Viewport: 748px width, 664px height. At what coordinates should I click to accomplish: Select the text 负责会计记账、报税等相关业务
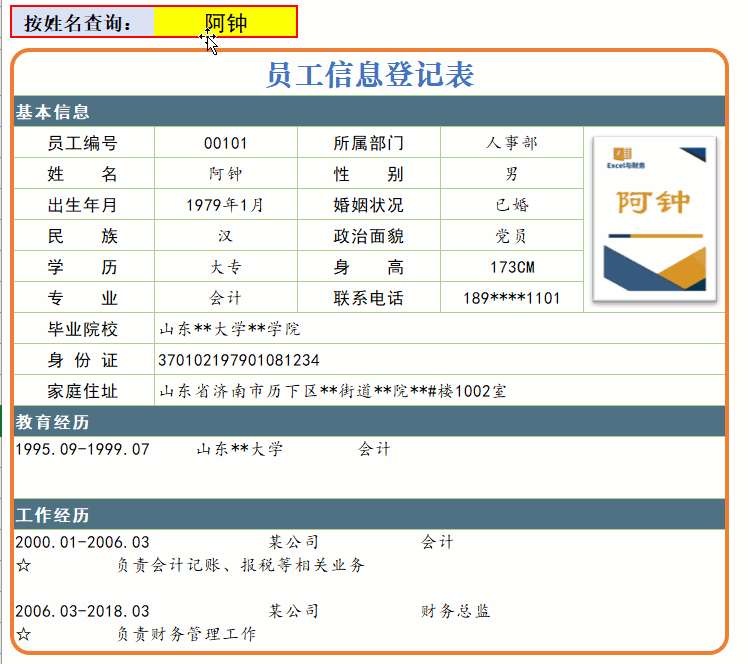pyautogui.click(x=241, y=565)
